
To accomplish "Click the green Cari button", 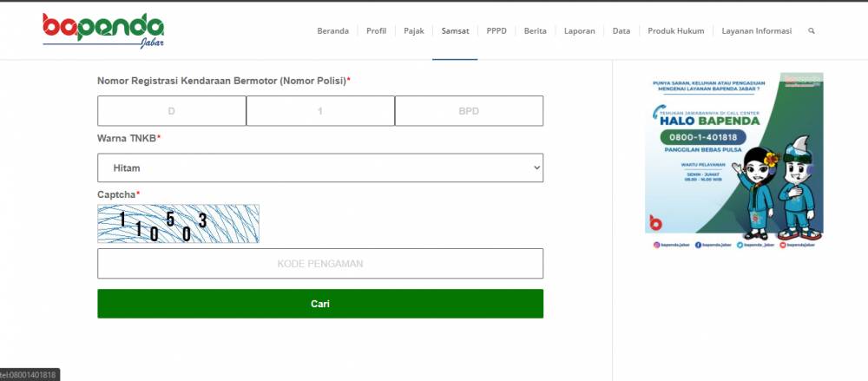I will 320,304.
